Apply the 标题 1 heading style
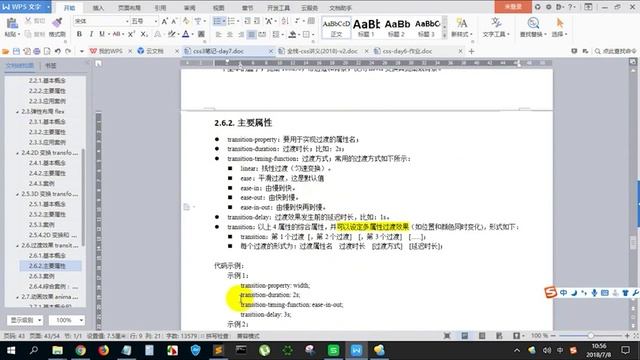 pos(366,28)
